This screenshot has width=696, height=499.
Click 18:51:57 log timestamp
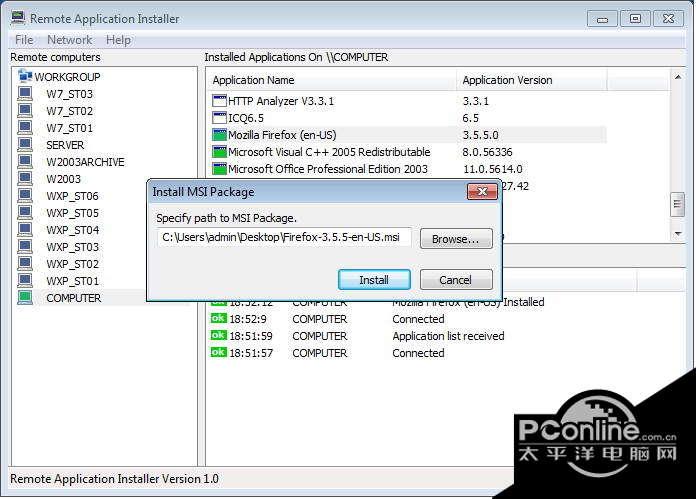click(x=251, y=353)
